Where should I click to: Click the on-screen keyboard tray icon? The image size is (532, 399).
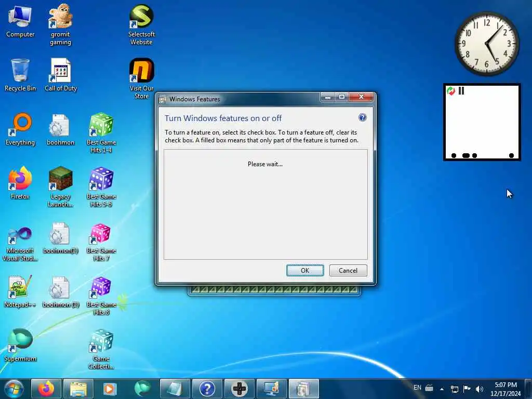(x=429, y=388)
